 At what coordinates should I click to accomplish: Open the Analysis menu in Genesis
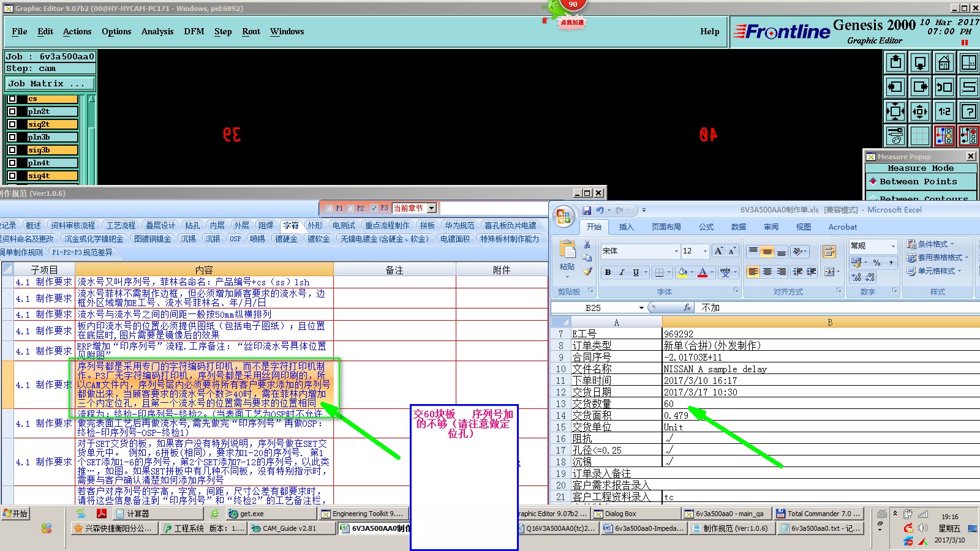click(x=157, y=32)
